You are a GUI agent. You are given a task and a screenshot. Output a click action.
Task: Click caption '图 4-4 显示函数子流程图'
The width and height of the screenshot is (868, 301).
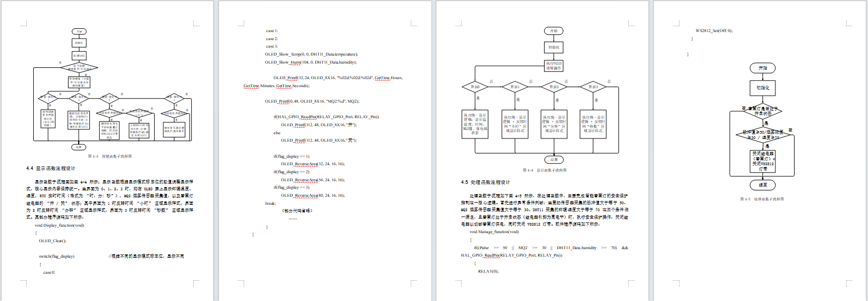pyautogui.click(x=545, y=171)
